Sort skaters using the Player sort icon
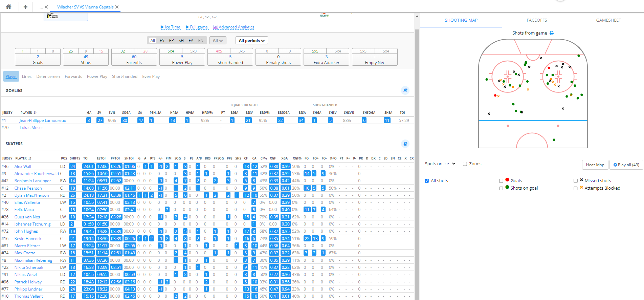The image size is (644, 300). 30,158
